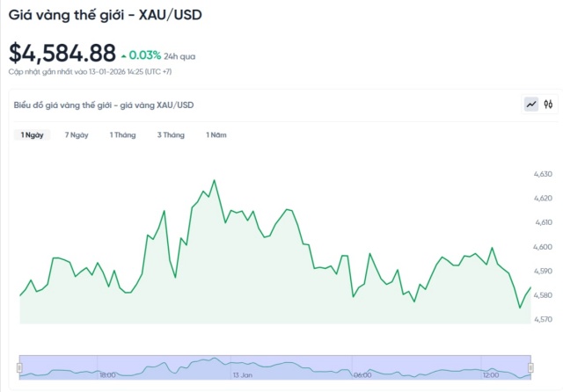This screenshot has width=563, height=392.
Task: Click the "Biểu đồ giá vàng thế giới" chart title
Action: click(x=104, y=105)
